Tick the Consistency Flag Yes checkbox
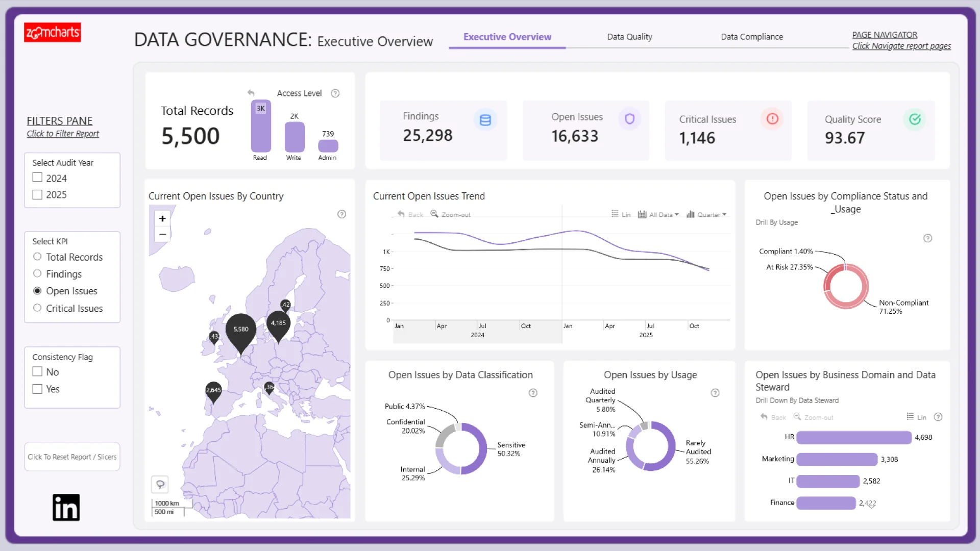Viewport: 980px width, 551px height. coord(37,389)
